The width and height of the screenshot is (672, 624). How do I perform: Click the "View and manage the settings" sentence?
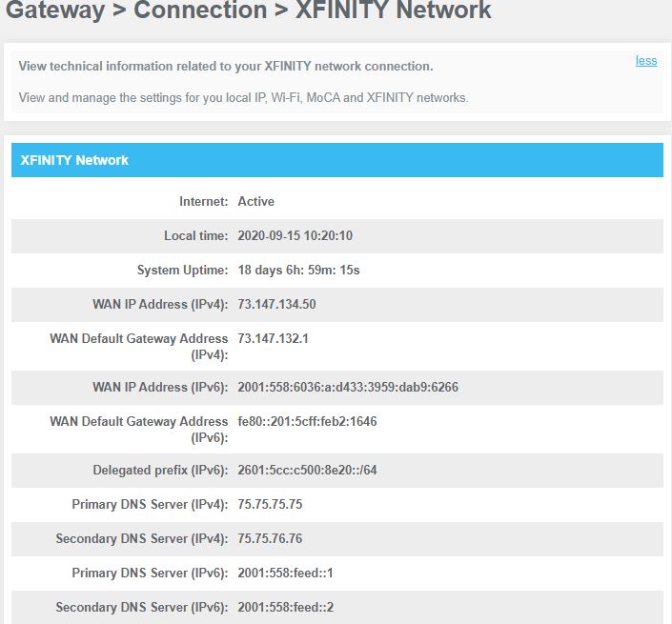(x=243, y=98)
